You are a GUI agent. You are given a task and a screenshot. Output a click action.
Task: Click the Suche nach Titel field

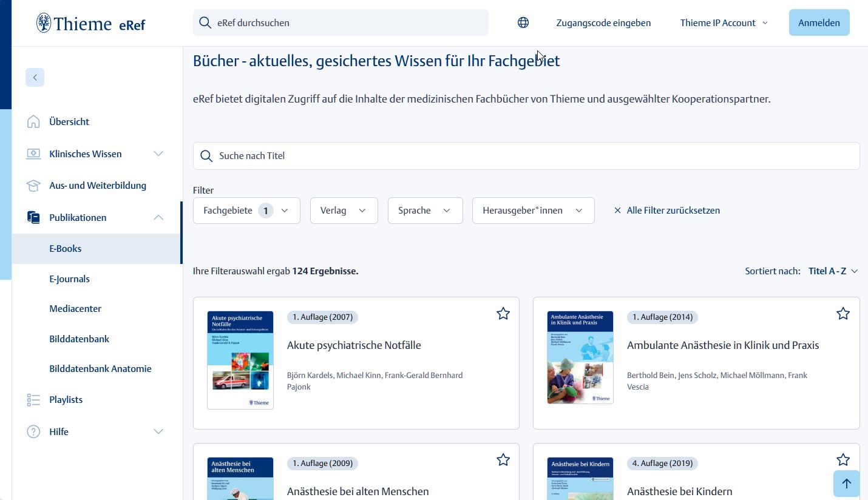(x=526, y=156)
